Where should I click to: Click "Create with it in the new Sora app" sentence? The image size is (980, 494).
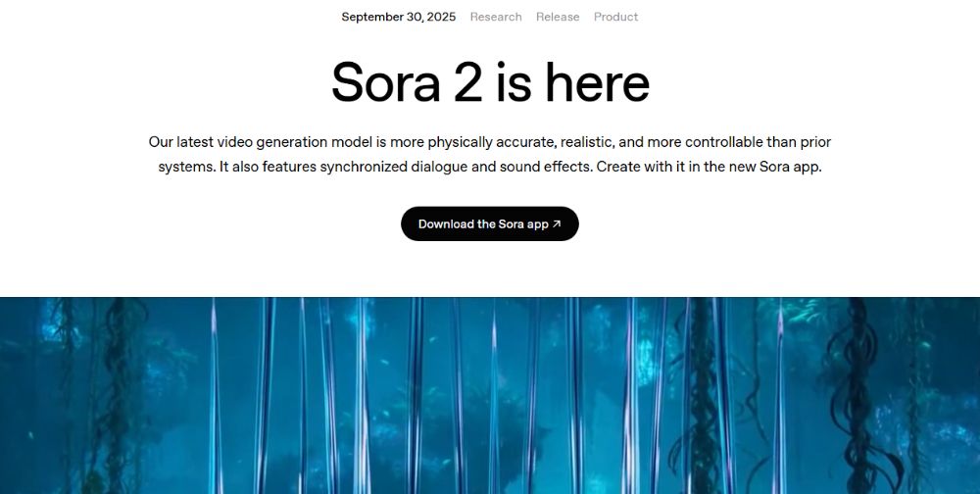[x=708, y=167]
